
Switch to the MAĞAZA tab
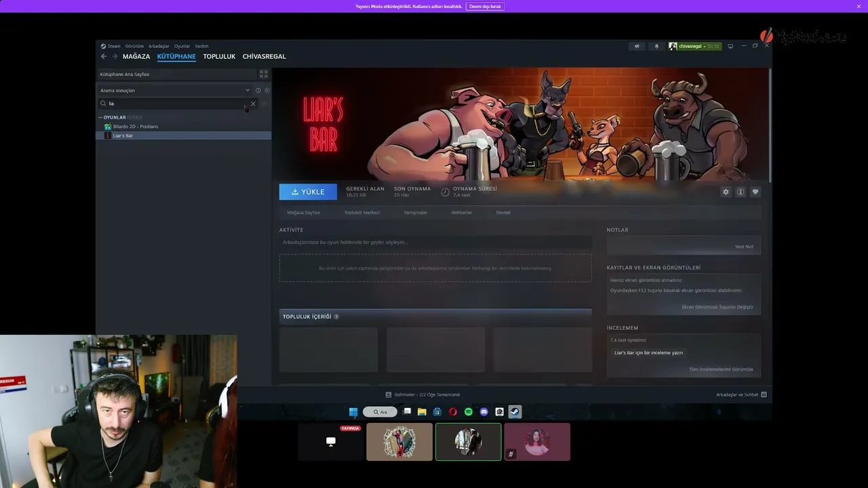pyautogui.click(x=136, y=56)
